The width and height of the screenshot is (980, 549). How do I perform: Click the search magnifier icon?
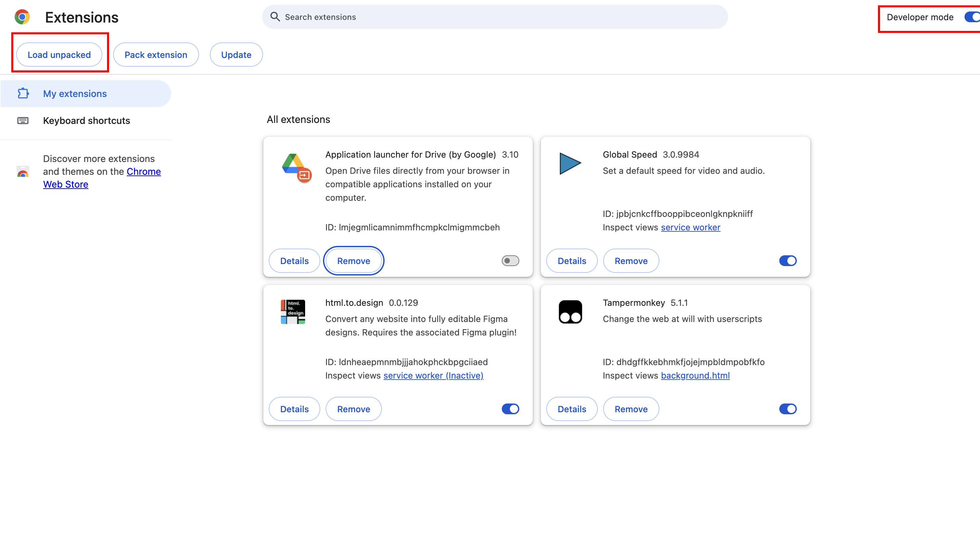coord(275,17)
